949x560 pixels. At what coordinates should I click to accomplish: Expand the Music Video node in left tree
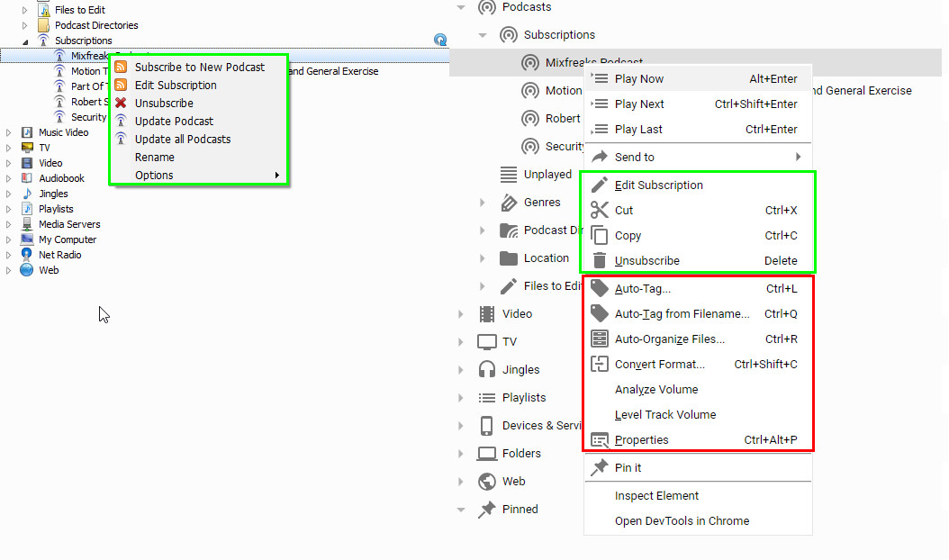tap(9, 132)
